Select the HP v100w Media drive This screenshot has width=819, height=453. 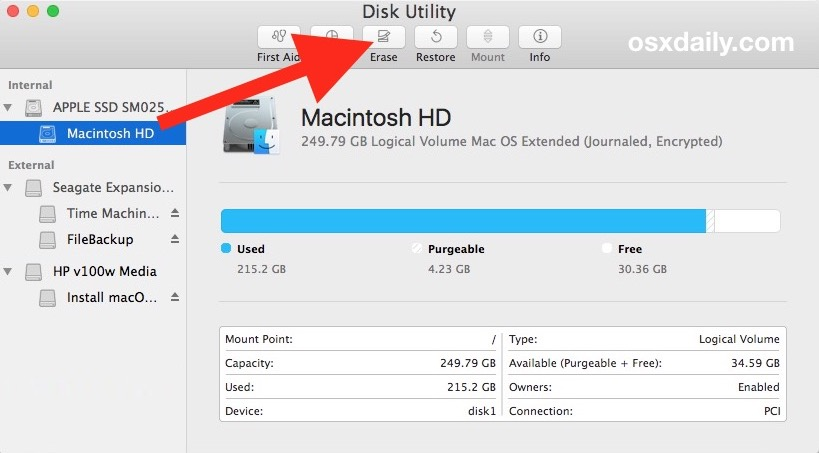click(x=104, y=271)
